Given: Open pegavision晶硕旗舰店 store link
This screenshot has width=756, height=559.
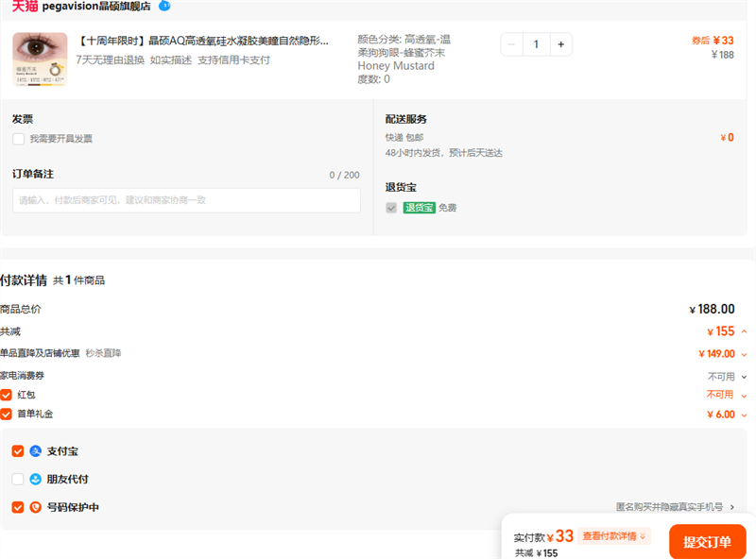Looking at the screenshot, I should click(96, 6).
